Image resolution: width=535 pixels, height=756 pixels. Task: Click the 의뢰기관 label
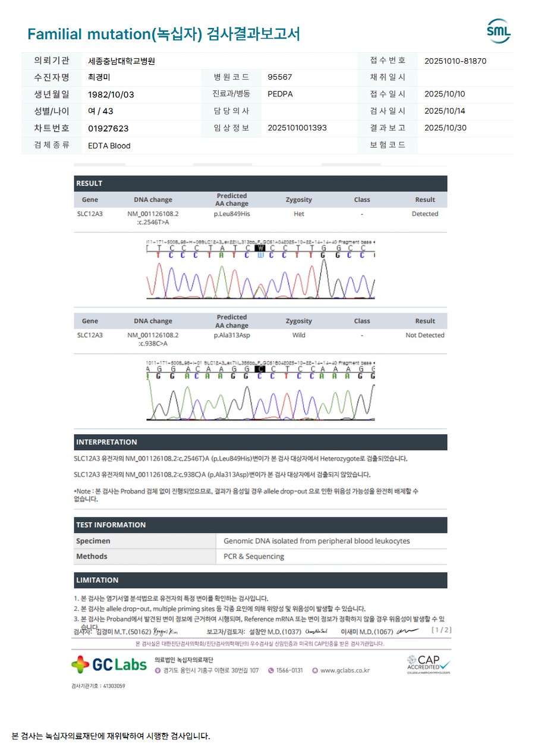point(52,61)
